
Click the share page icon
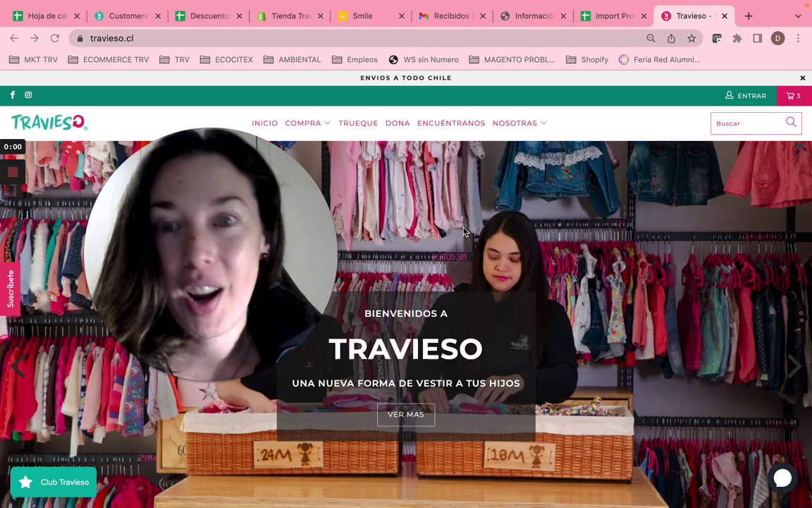coord(671,38)
